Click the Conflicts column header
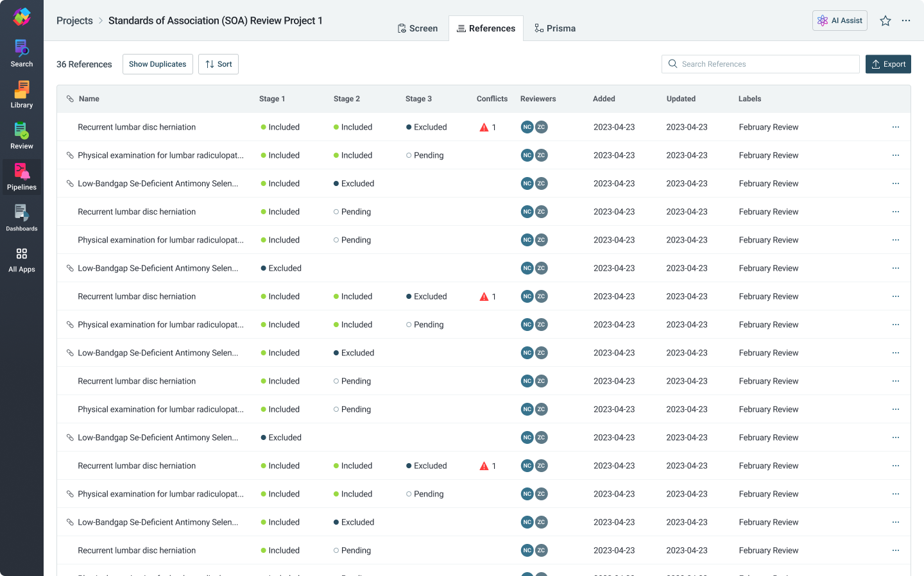The width and height of the screenshot is (924, 576). 492,99
